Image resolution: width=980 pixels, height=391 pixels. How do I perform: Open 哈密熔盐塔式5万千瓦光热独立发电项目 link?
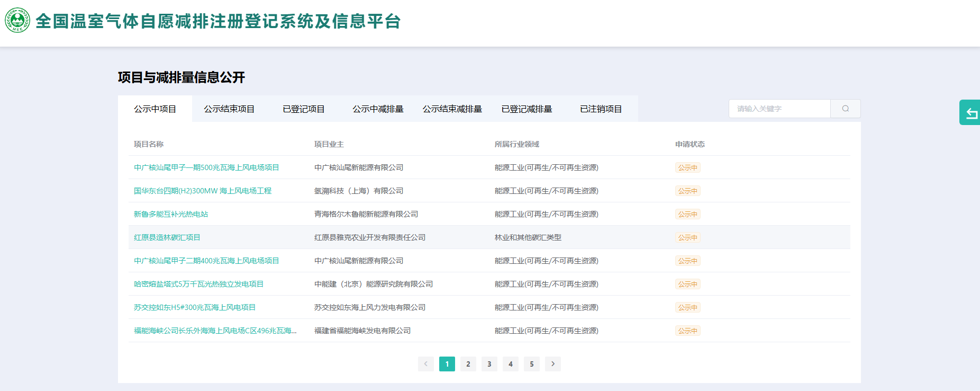click(x=199, y=284)
